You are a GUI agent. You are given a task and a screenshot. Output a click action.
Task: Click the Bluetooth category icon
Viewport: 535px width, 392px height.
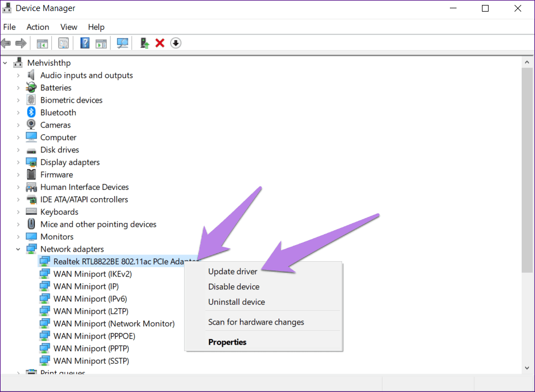click(32, 112)
